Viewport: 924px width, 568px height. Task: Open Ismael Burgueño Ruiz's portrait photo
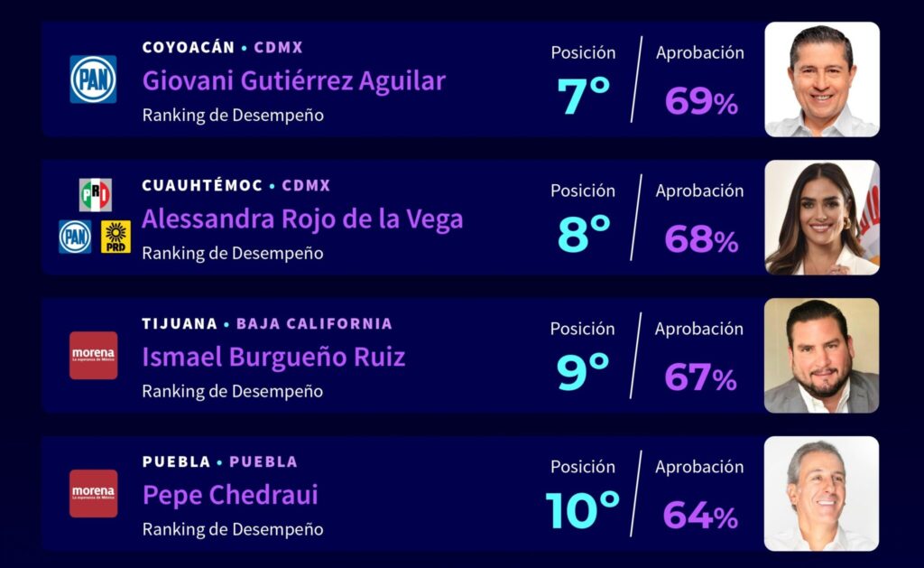(821, 356)
